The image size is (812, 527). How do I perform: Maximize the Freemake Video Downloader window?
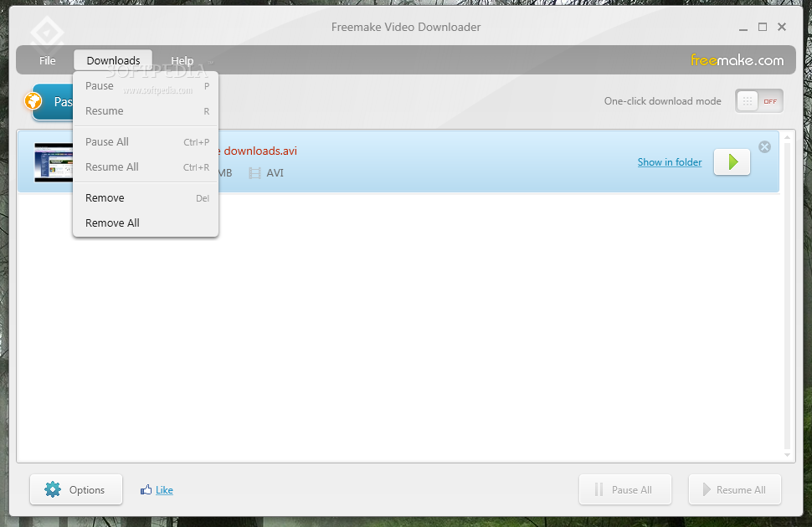tap(763, 27)
